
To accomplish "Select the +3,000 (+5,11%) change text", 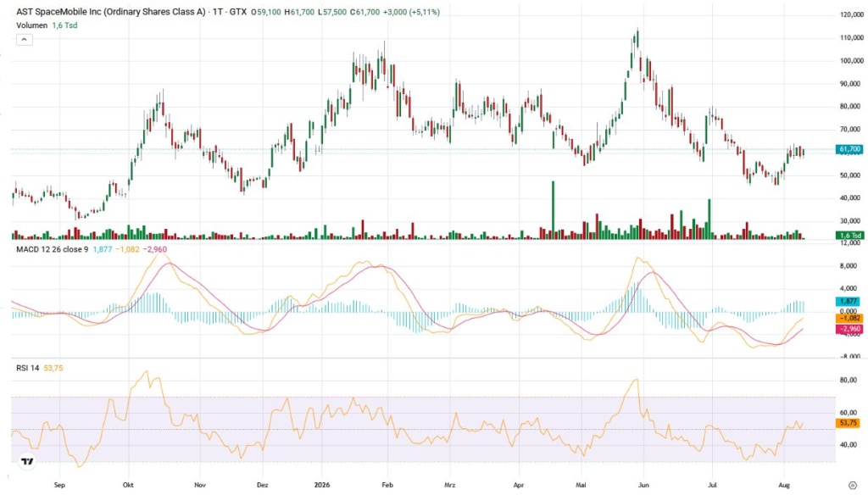I will pos(411,12).
